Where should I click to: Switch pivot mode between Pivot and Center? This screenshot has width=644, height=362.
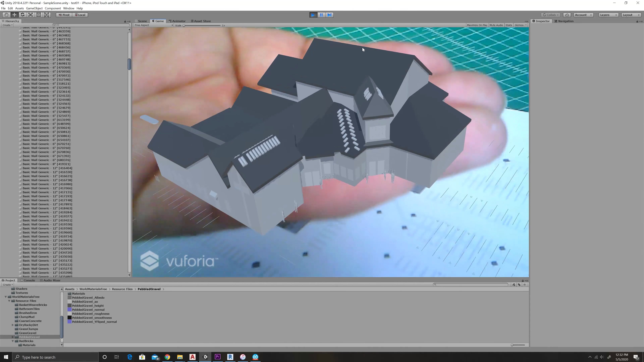(x=64, y=15)
